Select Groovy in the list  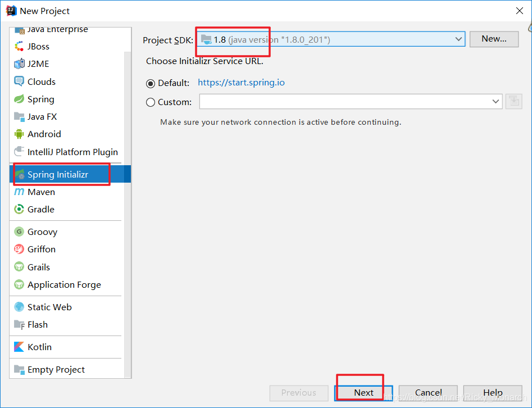pyautogui.click(x=67, y=232)
